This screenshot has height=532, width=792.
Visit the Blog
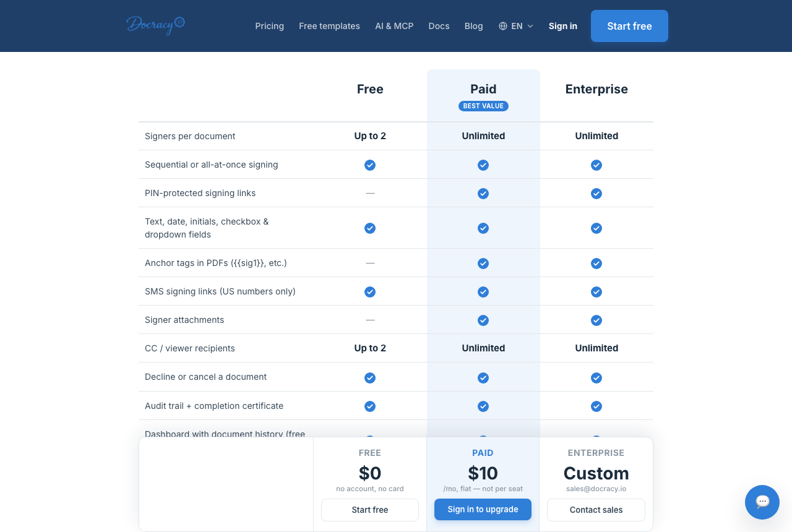tap(473, 26)
